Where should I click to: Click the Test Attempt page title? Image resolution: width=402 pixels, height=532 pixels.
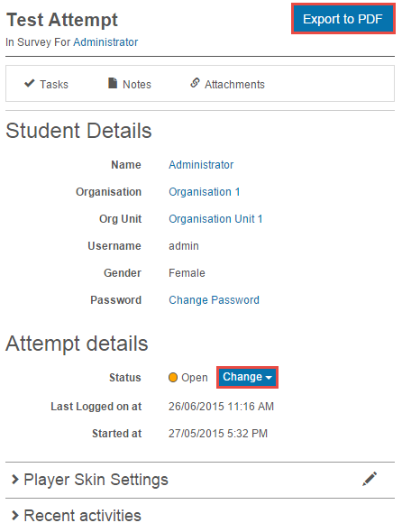click(x=62, y=20)
